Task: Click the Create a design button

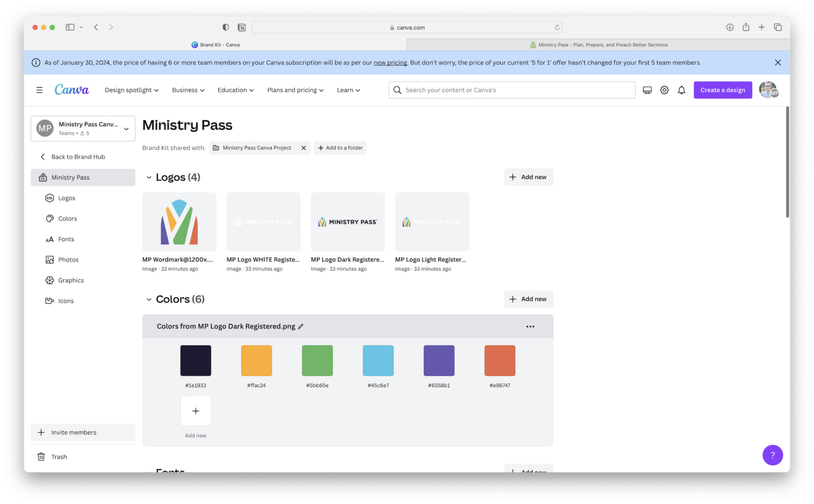Action: tap(722, 90)
